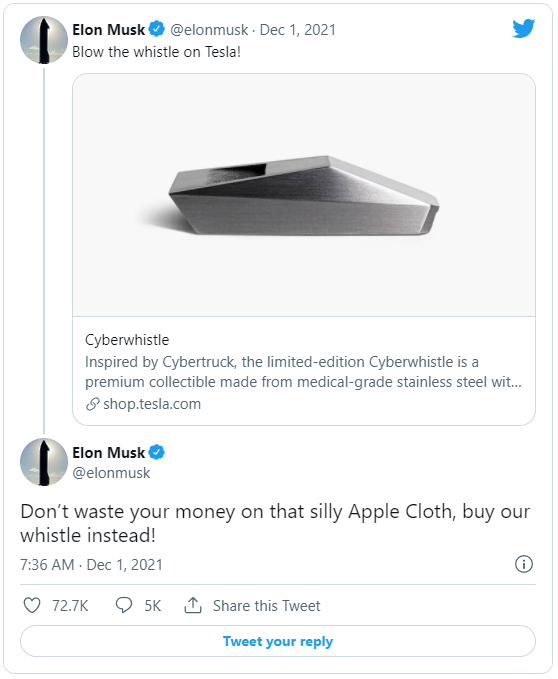This screenshot has height=679, width=558.
Task: Click @elonmusk handle in top tweet
Action: pos(209,29)
